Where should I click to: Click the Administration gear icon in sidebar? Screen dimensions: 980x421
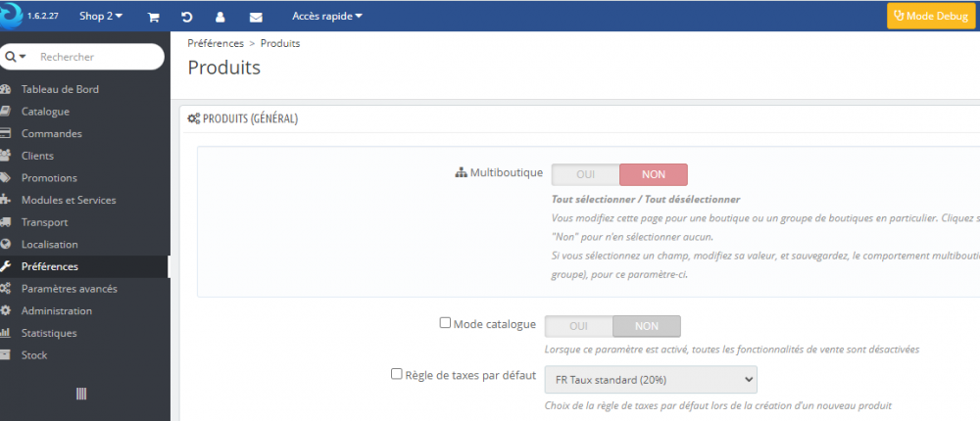pyautogui.click(x=6, y=311)
